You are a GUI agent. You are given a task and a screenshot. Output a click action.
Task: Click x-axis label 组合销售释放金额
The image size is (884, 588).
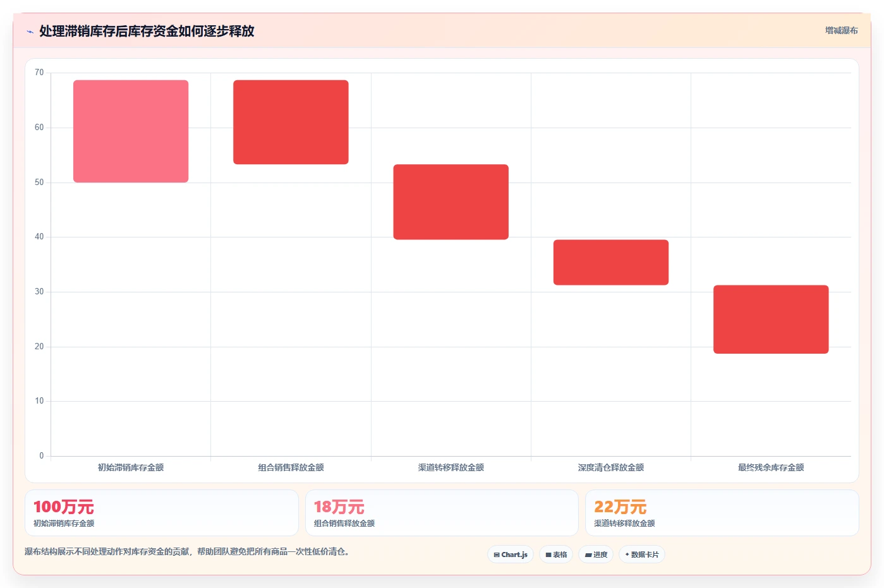pos(291,468)
